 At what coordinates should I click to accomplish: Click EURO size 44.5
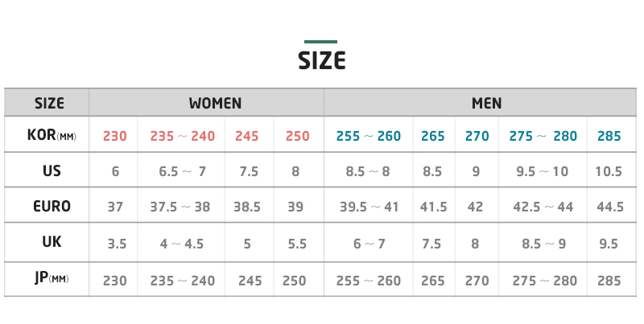[x=610, y=207]
